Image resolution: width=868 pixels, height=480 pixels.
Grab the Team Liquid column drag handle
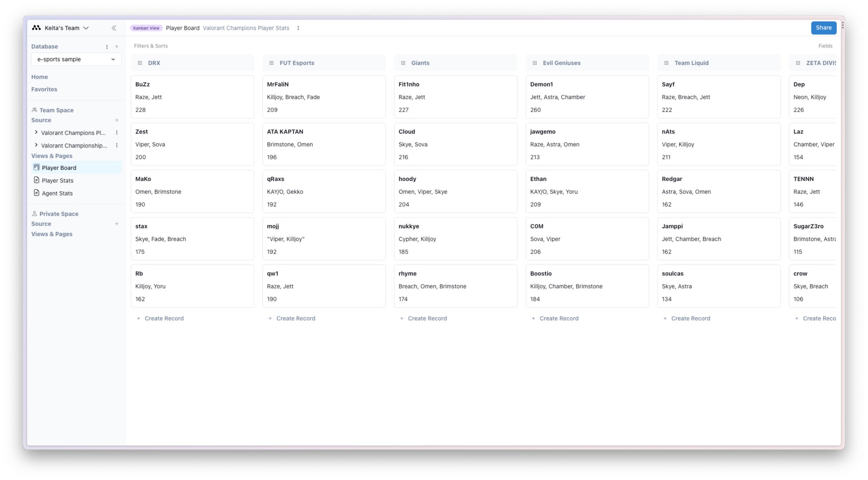click(x=666, y=63)
